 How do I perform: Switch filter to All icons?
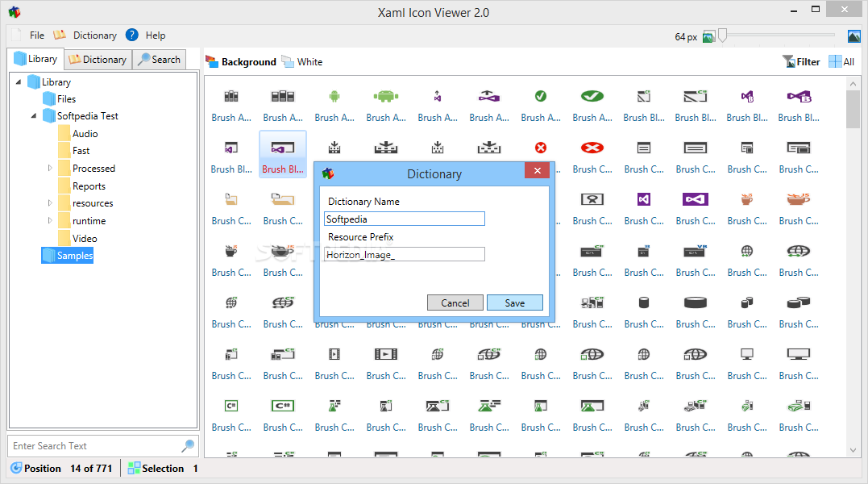[x=841, y=60]
